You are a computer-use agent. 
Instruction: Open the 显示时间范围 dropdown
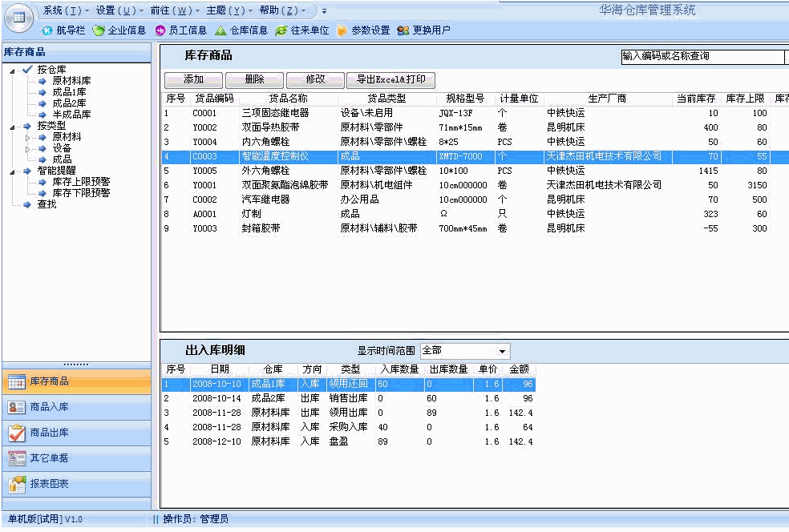pyautogui.click(x=503, y=351)
